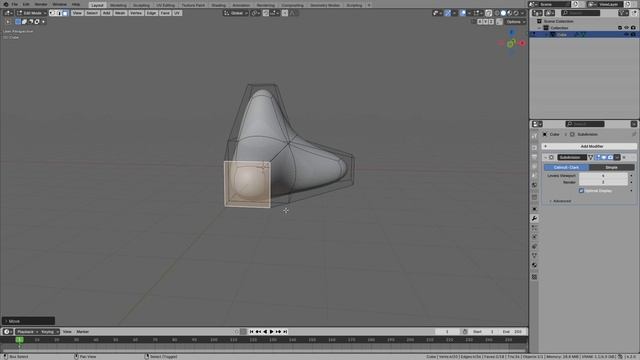Select the new-selection set mode icon
The height and width of the screenshot is (360, 640).
tap(18, 22)
